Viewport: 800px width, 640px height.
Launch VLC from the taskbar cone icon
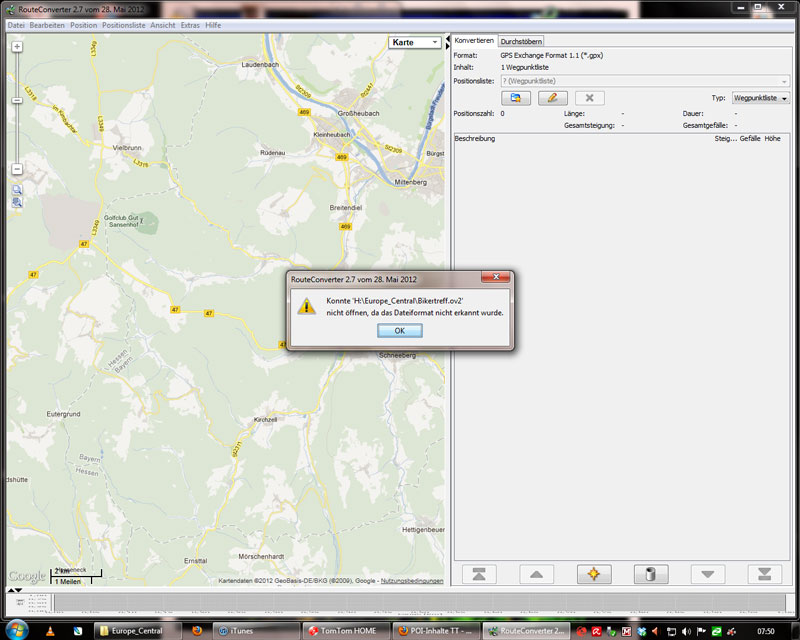50,631
